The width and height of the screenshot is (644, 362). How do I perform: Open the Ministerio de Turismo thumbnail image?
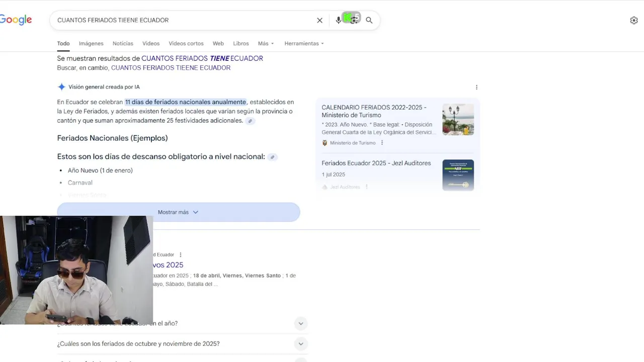[x=458, y=120]
